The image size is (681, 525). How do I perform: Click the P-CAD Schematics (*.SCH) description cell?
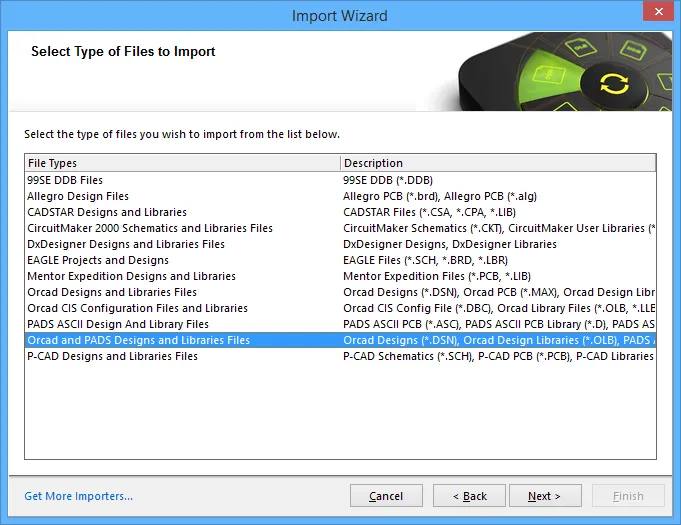(499, 356)
